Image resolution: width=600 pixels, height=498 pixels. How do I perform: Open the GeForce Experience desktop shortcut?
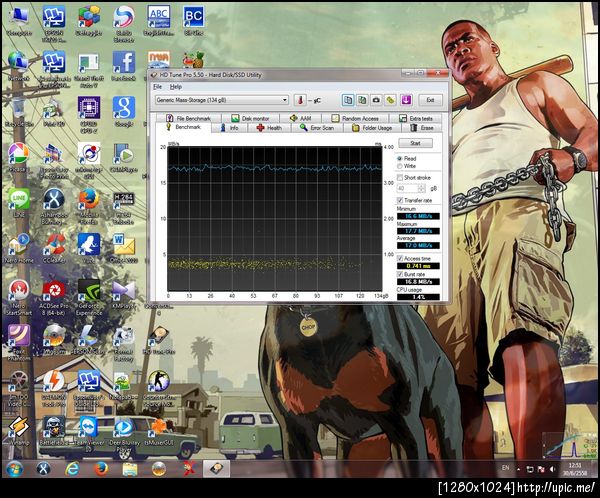(89, 298)
